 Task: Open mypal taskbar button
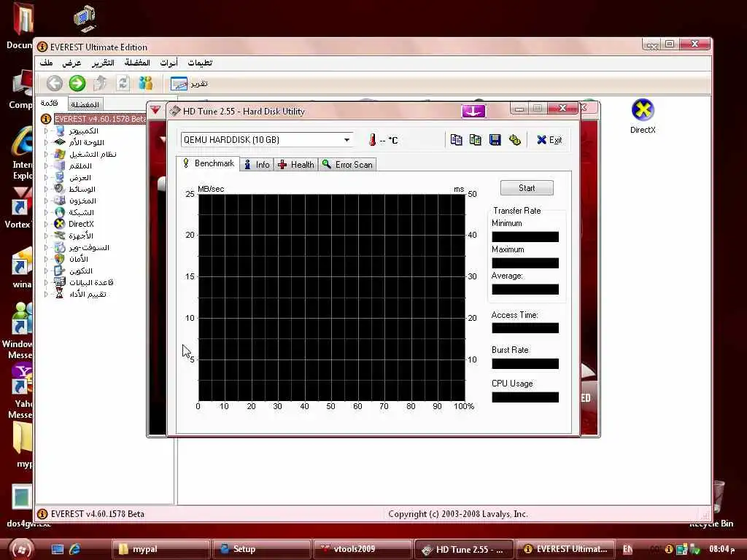pyautogui.click(x=161, y=549)
